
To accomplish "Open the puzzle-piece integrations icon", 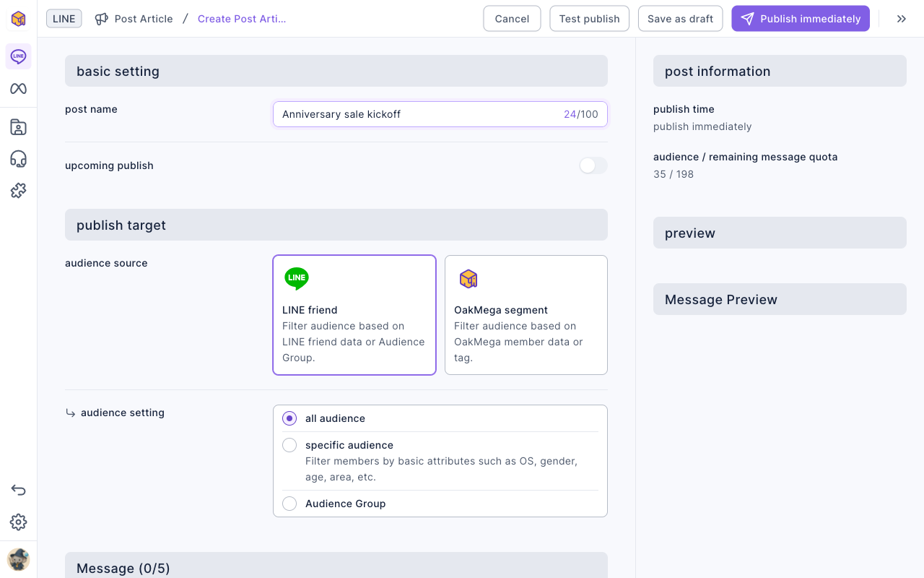I will pos(18,191).
